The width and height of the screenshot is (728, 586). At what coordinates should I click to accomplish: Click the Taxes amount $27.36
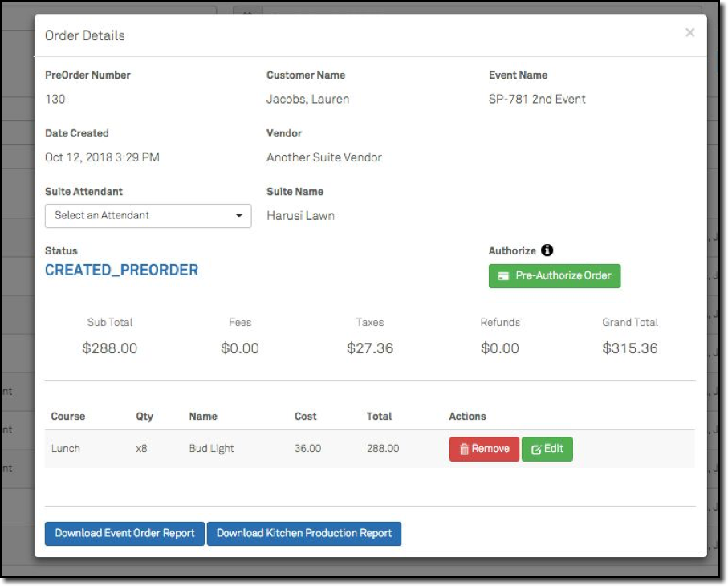point(370,348)
